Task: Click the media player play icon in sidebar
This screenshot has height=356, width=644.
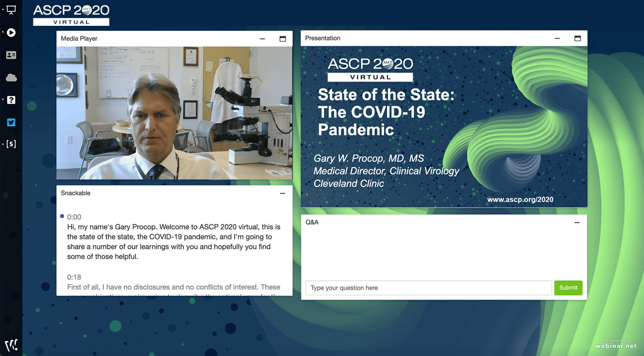Action: point(11,33)
